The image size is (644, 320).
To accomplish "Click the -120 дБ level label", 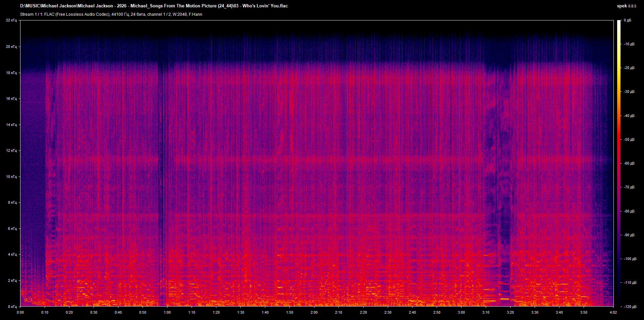I will 630,307.
